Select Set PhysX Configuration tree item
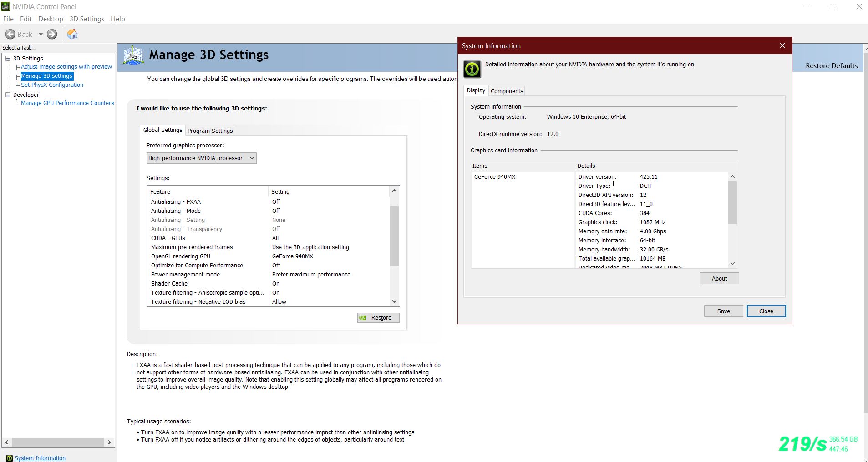 coord(52,85)
